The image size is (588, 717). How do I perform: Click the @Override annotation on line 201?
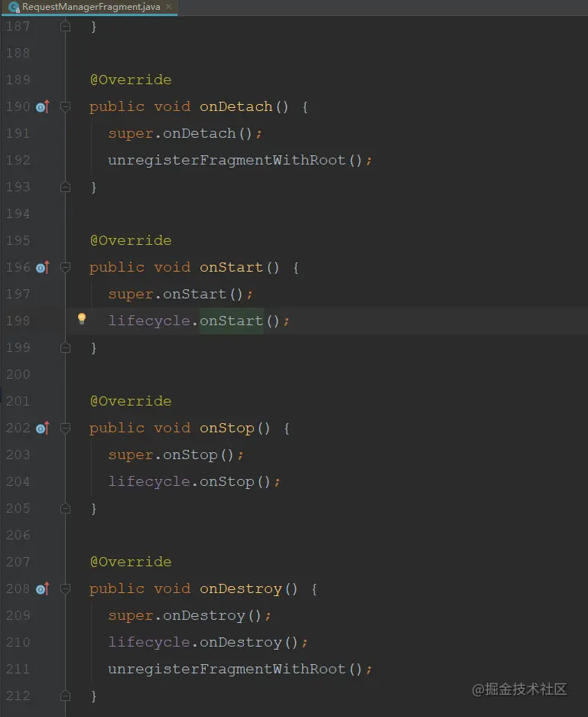click(x=131, y=401)
